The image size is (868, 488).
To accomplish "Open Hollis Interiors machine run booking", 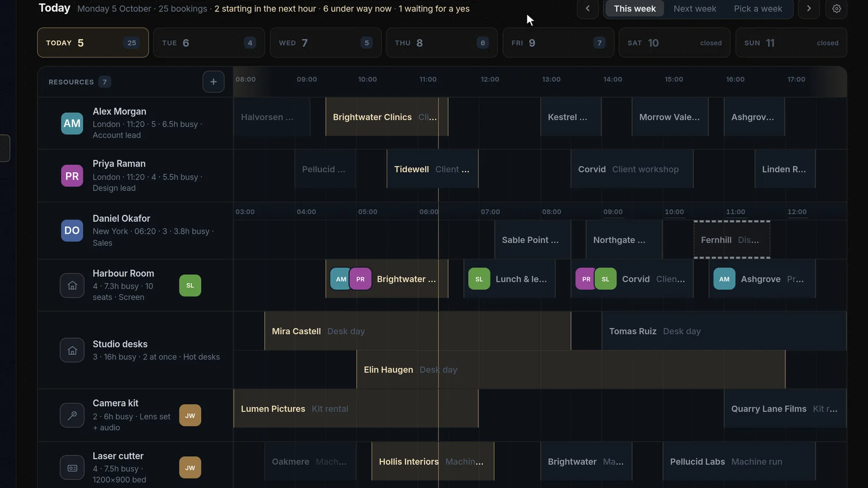I will pos(433,461).
